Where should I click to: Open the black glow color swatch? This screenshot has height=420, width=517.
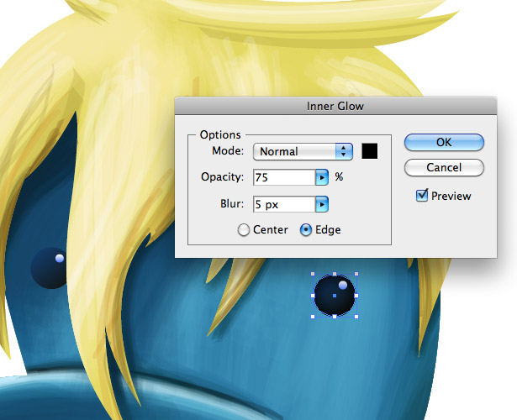370,151
